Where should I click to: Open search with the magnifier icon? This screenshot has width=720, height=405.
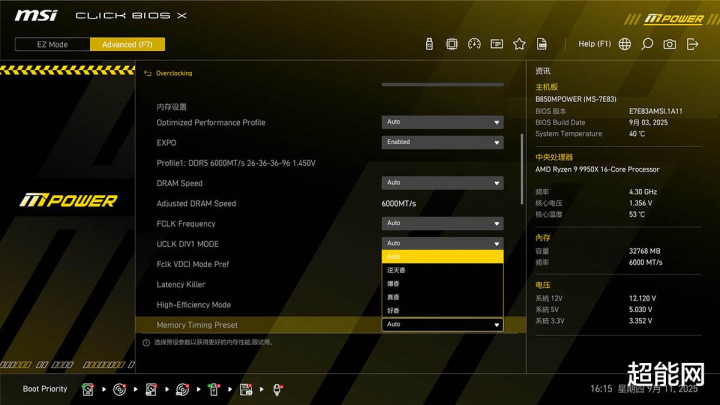pyautogui.click(x=647, y=44)
